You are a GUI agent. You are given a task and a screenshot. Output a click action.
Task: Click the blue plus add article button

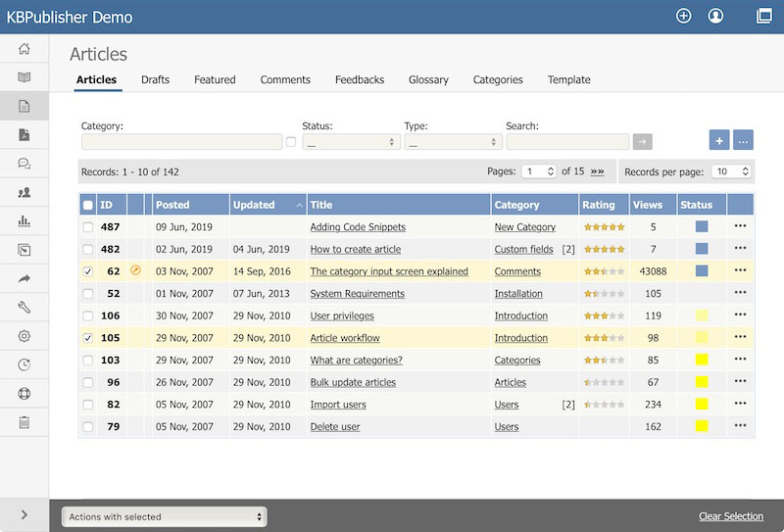[x=719, y=140]
